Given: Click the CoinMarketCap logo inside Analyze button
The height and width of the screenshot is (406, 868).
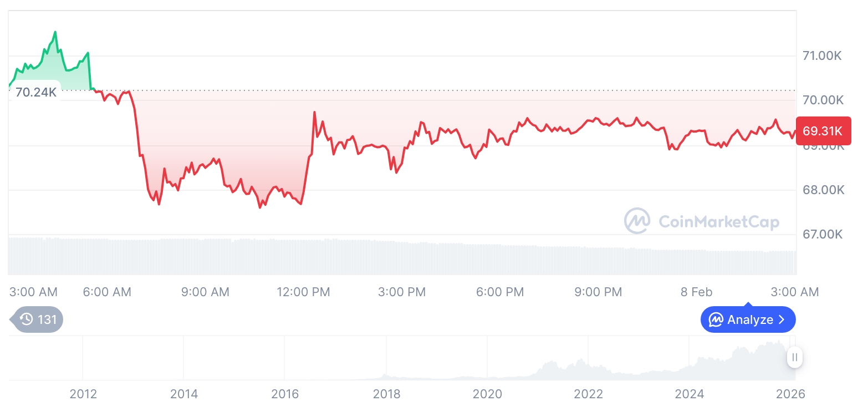Looking at the screenshot, I should [x=716, y=319].
